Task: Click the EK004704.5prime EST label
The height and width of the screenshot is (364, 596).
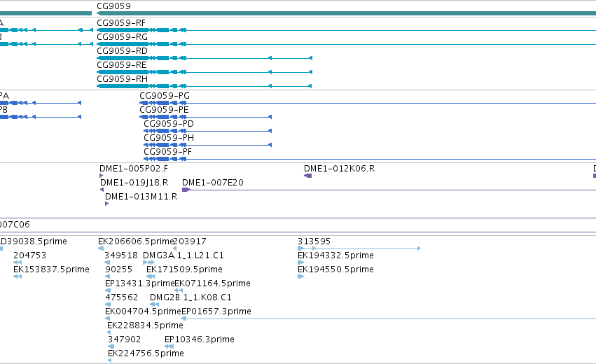Action: pos(143,311)
